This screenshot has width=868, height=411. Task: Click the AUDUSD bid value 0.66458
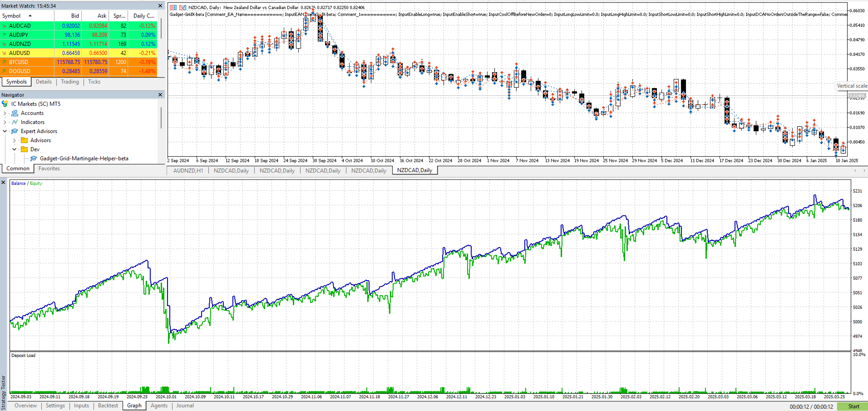(71, 53)
